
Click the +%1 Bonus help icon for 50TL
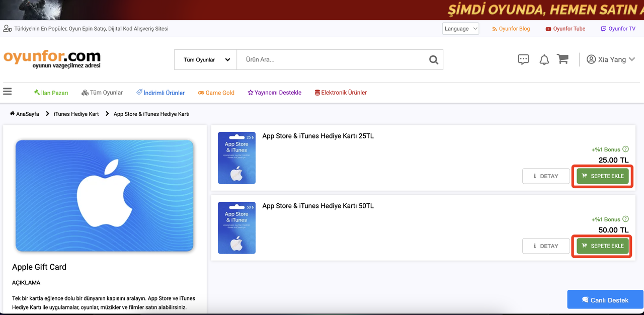click(x=625, y=219)
